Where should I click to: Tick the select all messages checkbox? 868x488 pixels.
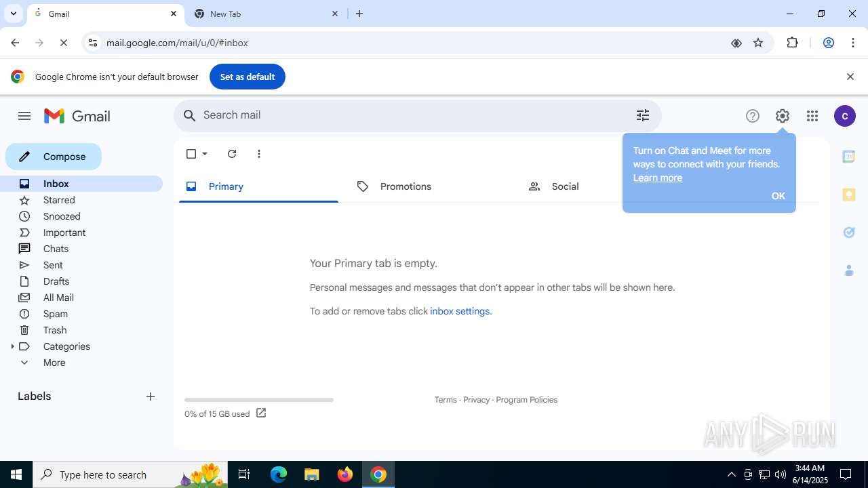coord(191,154)
